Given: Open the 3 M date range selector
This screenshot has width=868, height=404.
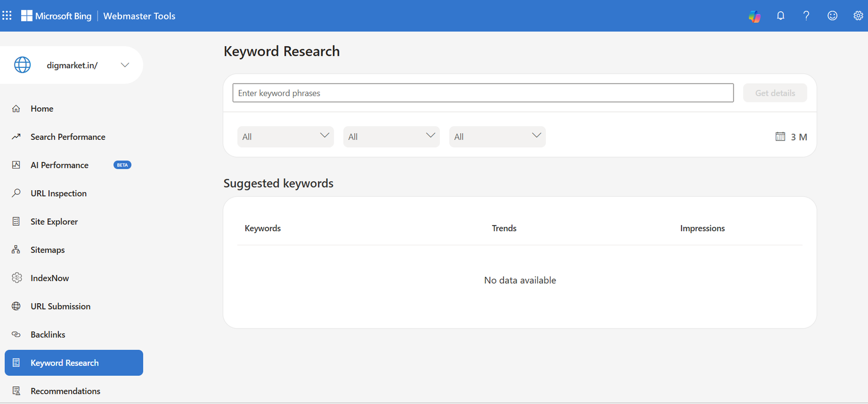Looking at the screenshot, I should point(792,137).
